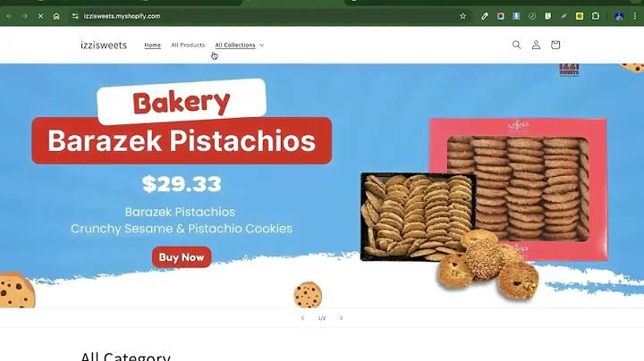
Task: Bookmark this page with the star icon
Action: pyautogui.click(x=463, y=16)
